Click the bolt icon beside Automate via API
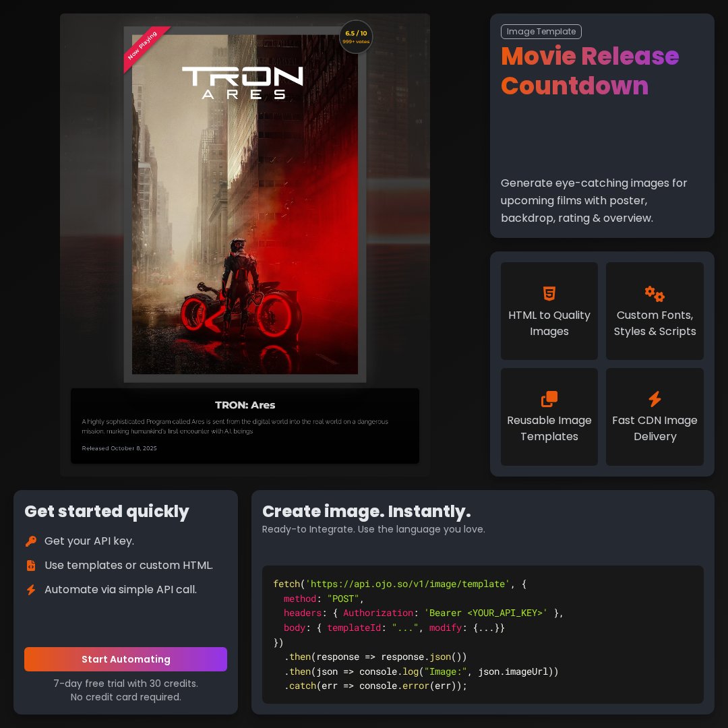This screenshot has height=728, width=728. pyautogui.click(x=31, y=589)
